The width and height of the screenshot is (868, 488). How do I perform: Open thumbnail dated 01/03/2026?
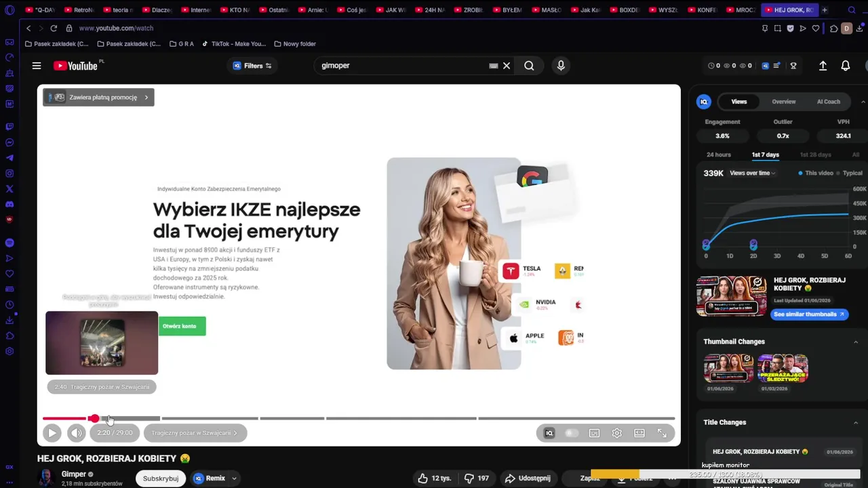[783, 369]
